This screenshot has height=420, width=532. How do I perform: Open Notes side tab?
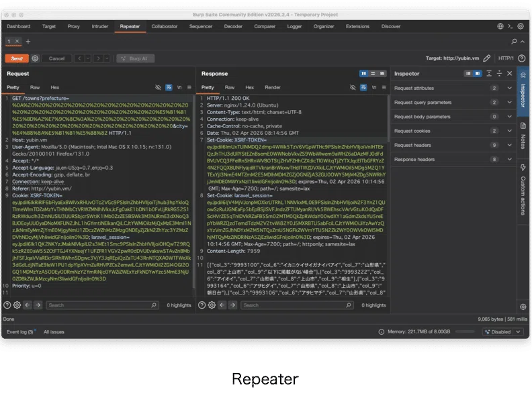(x=523, y=136)
